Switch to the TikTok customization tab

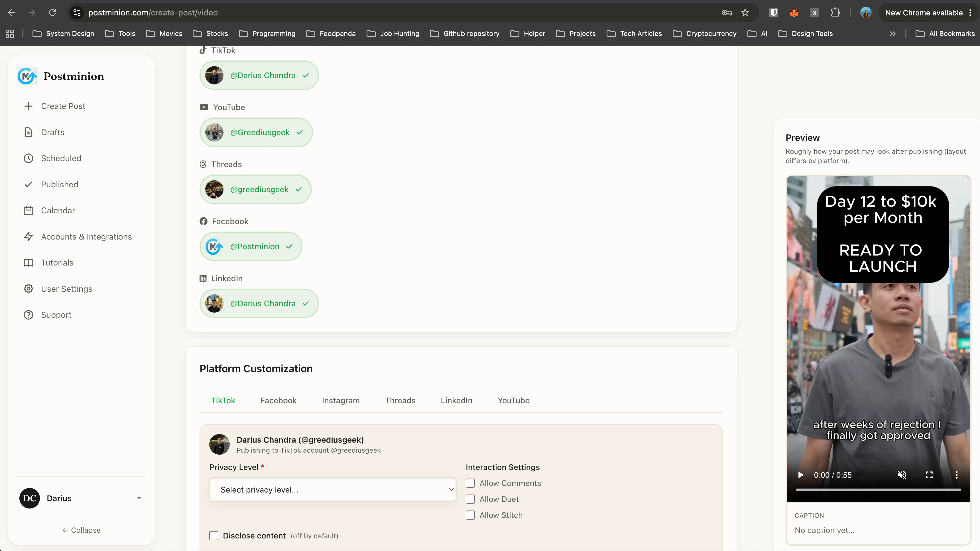223,401
